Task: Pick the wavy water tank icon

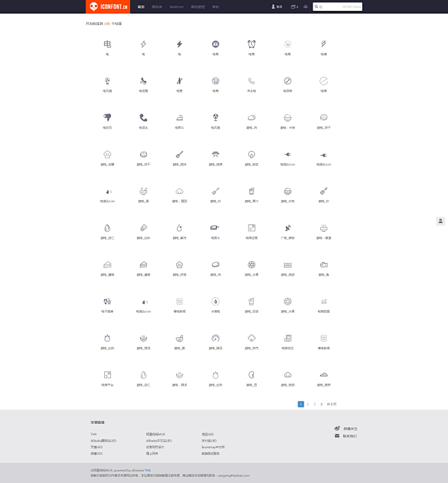Action: (x=288, y=265)
